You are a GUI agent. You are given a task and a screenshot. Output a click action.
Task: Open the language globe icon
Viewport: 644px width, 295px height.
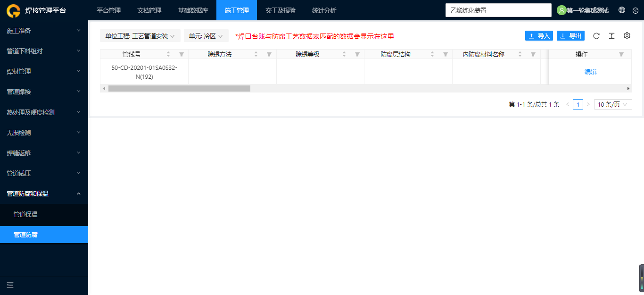(x=622, y=10)
